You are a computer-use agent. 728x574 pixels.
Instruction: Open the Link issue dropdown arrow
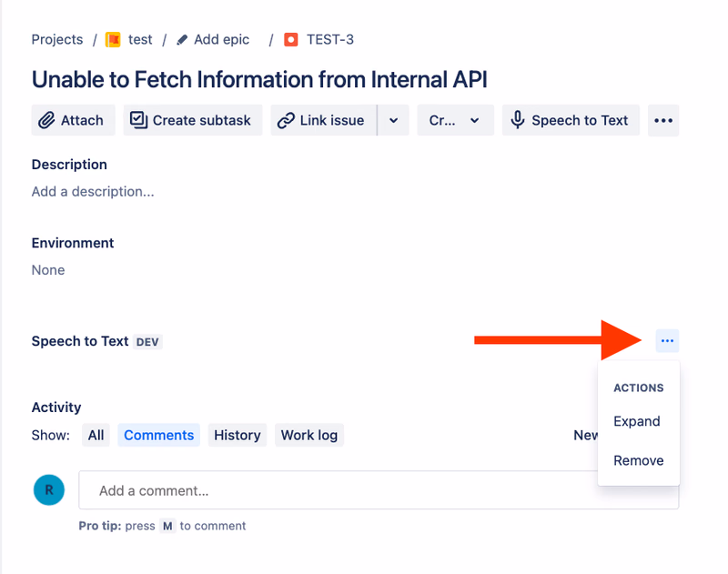[393, 120]
